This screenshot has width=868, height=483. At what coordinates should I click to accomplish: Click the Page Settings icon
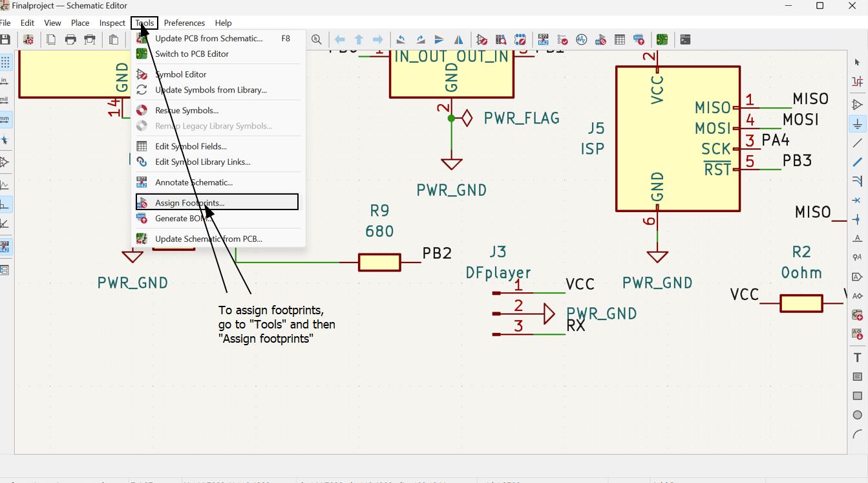coord(51,39)
